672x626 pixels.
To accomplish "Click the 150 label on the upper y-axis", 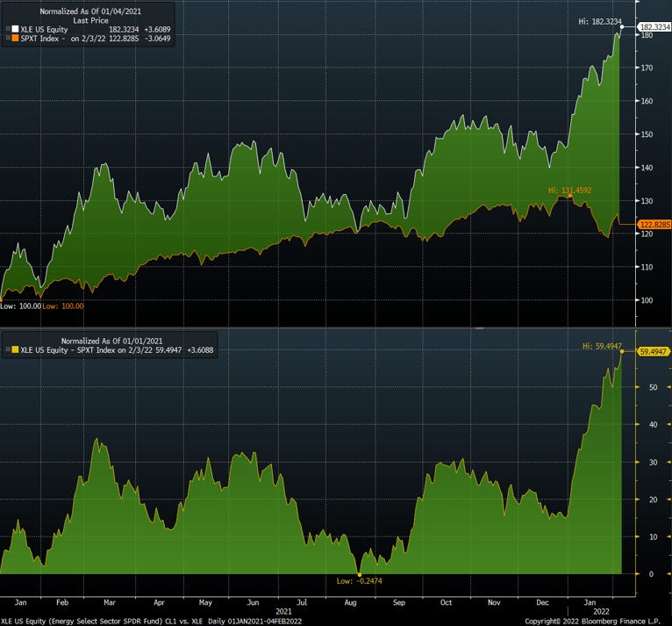I will pos(647,134).
